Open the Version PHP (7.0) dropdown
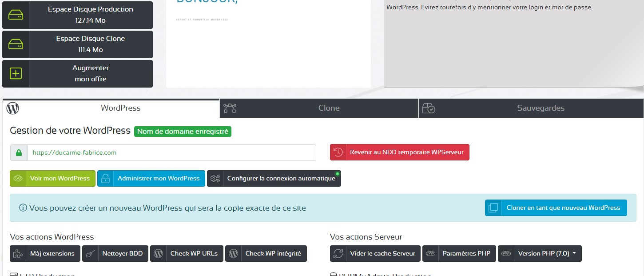644x276 pixels. click(x=540, y=253)
